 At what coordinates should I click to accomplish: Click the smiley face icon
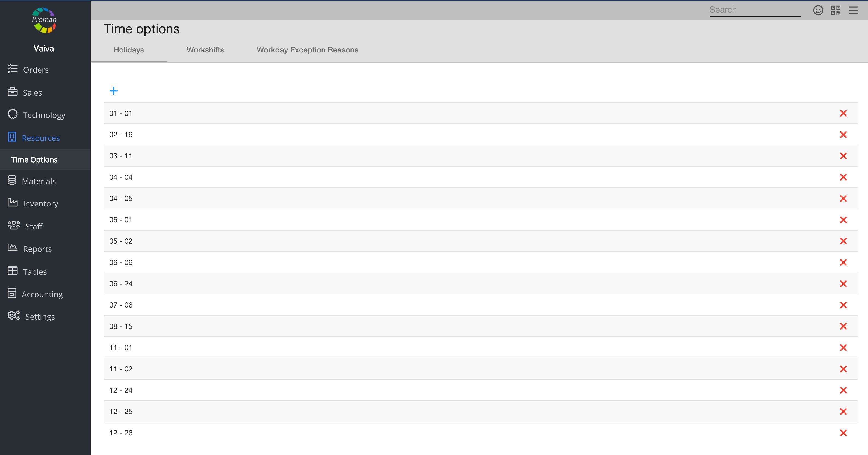click(x=818, y=10)
